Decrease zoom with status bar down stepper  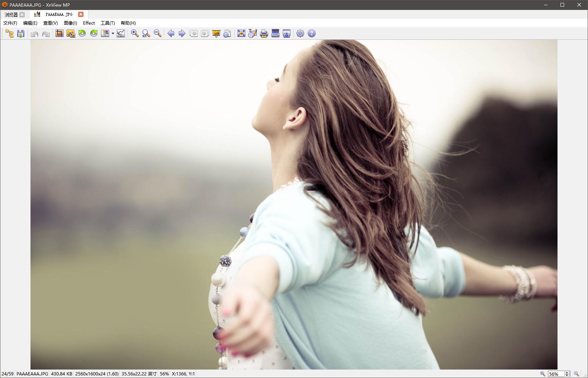click(x=567, y=375)
